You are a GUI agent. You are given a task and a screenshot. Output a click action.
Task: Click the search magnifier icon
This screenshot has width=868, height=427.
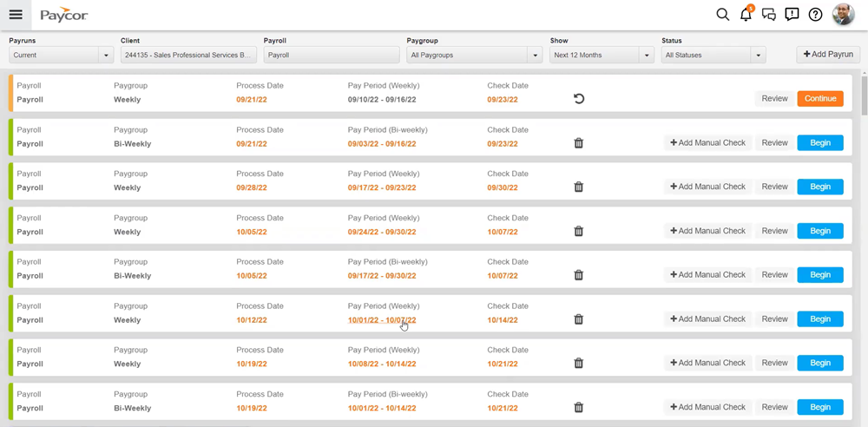point(722,15)
